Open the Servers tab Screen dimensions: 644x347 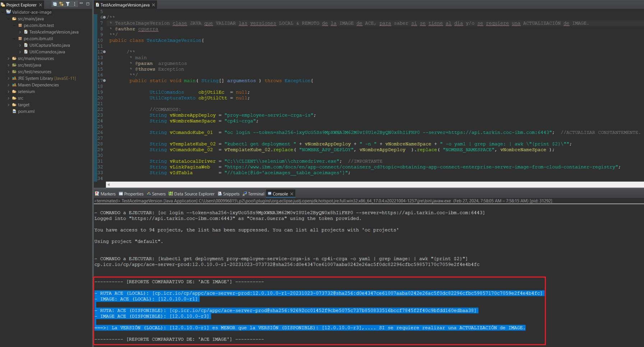156,194
